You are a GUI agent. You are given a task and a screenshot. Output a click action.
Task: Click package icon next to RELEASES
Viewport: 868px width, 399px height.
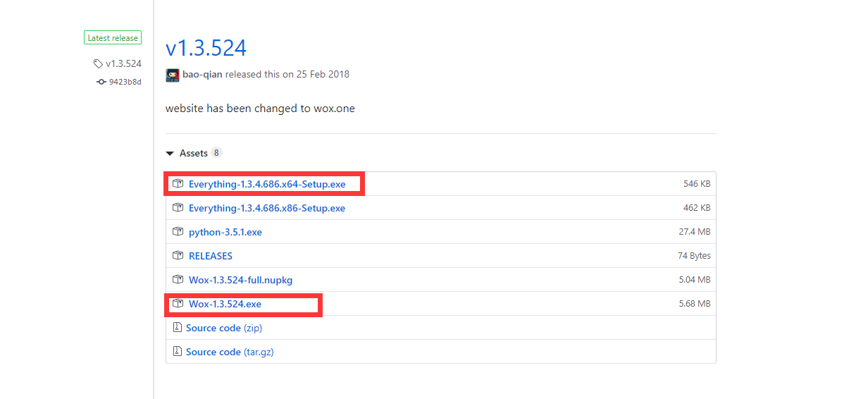point(178,256)
